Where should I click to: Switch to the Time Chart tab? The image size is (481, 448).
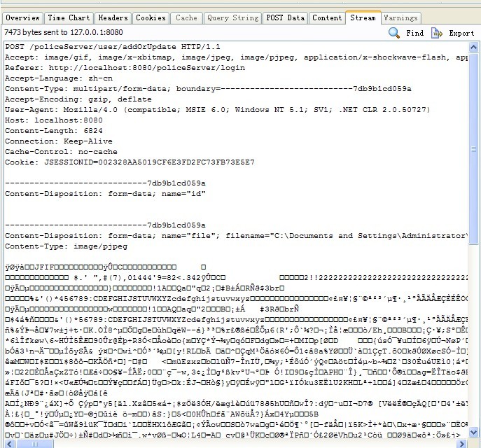coord(69,17)
